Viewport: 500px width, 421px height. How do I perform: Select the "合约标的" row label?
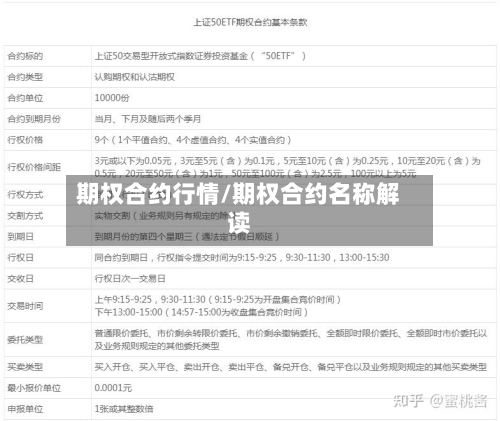tap(25, 56)
